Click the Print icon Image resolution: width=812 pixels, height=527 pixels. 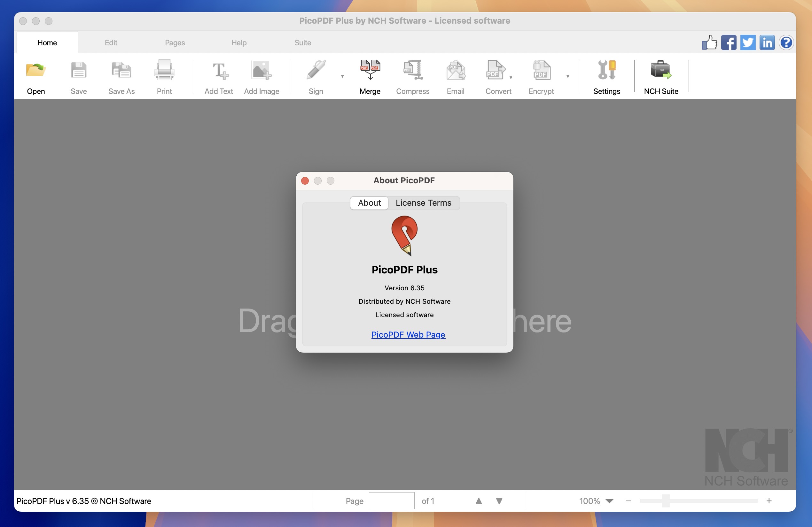164,70
